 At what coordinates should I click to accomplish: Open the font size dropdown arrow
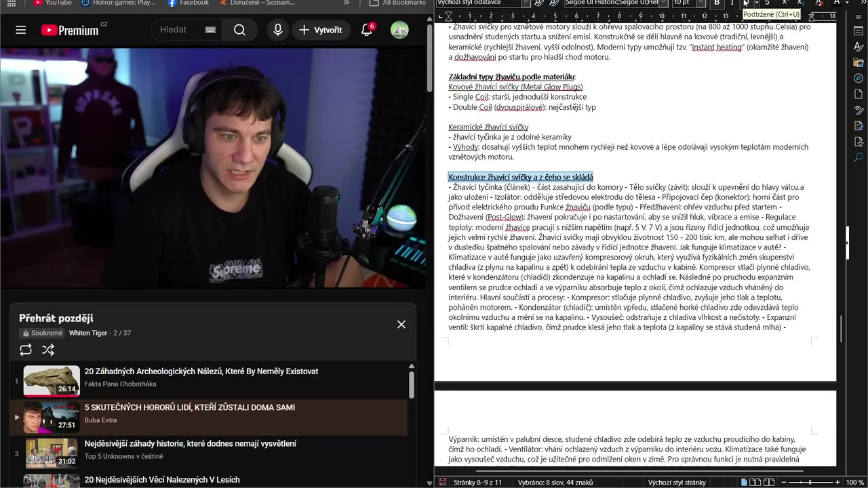click(701, 3)
